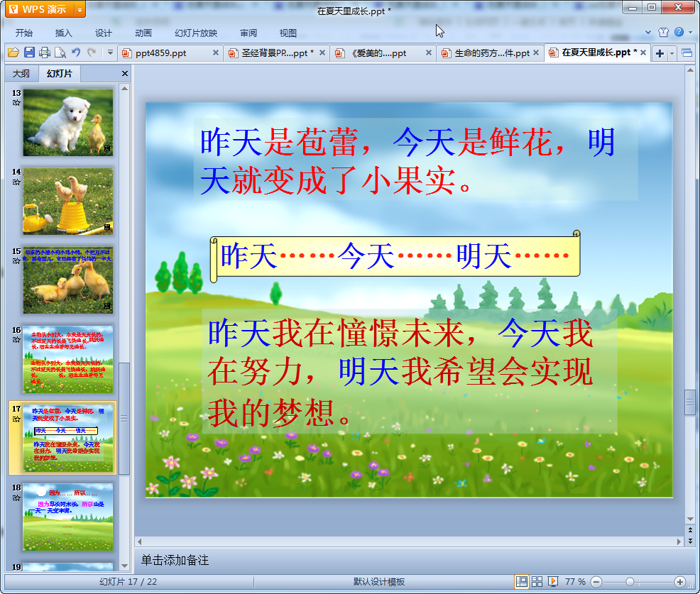The height and width of the screenshot is (594, 700).
Task: Open the 幻灯片放映 ribbon tab
Action: click(196, 33)
